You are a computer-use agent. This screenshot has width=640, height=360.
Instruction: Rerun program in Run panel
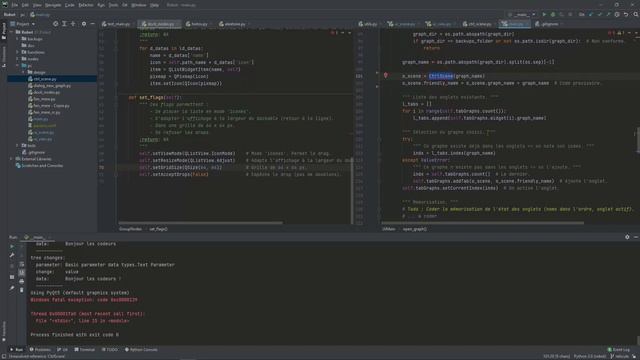pos(12,247)
